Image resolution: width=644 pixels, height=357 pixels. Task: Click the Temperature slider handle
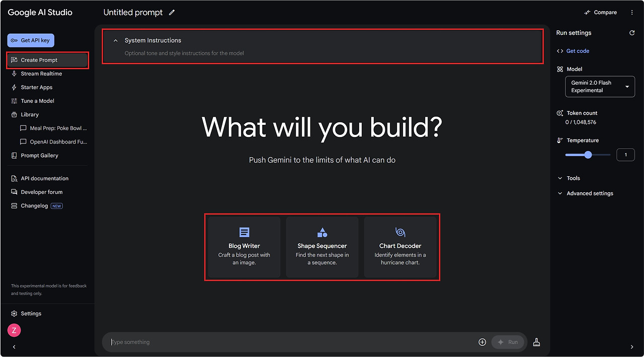[588, 155]
